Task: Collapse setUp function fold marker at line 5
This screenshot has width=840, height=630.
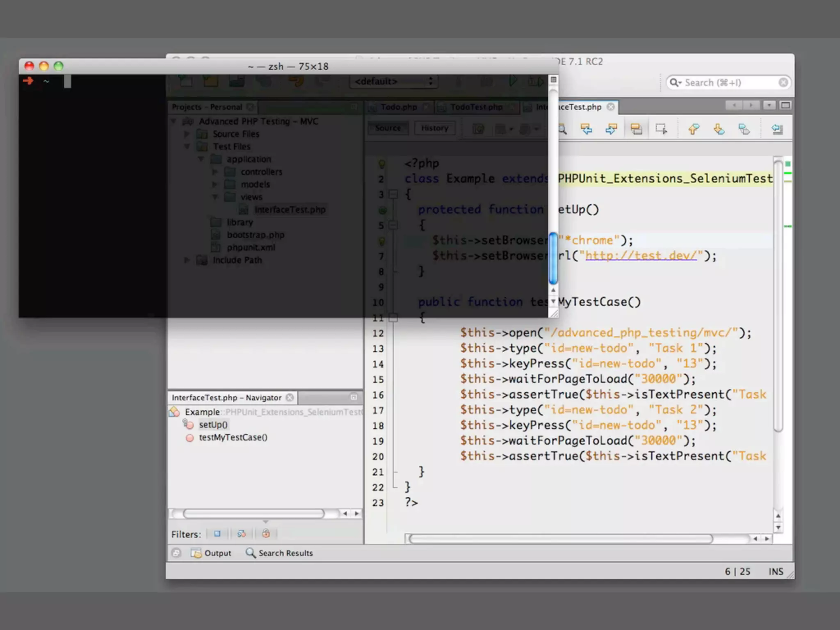Action: [x=393, y=225]
